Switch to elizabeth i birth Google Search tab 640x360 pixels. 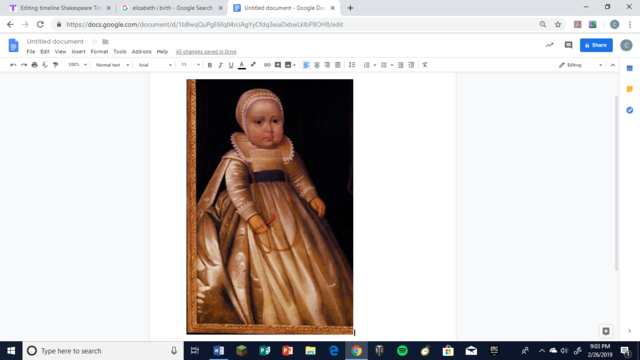pos(172,8)
